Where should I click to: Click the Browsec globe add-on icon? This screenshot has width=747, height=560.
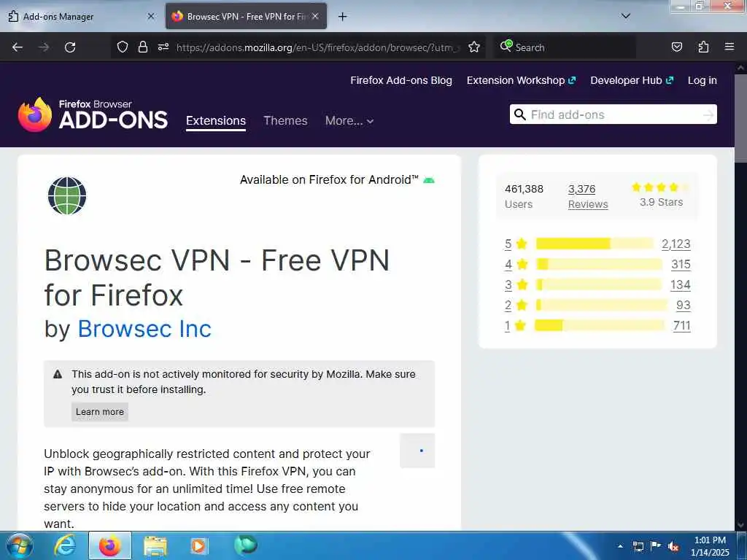click(x=67, y=195)
